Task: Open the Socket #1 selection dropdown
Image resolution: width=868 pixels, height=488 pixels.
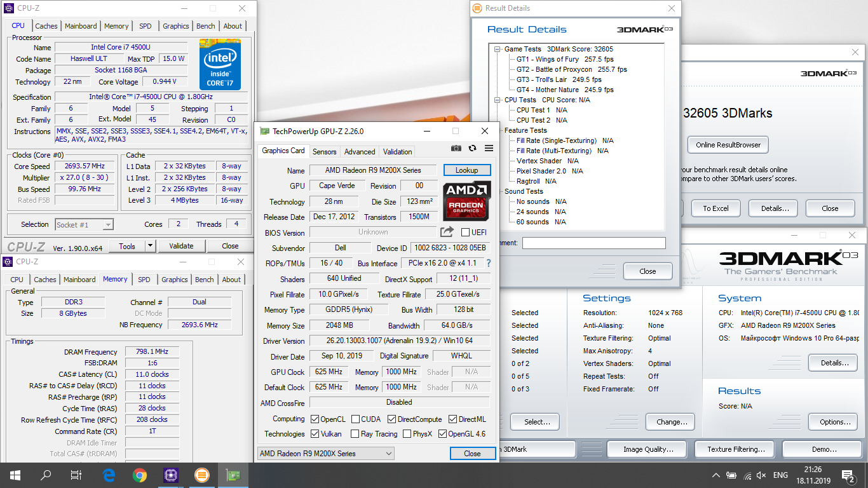Action: (84, 224)
